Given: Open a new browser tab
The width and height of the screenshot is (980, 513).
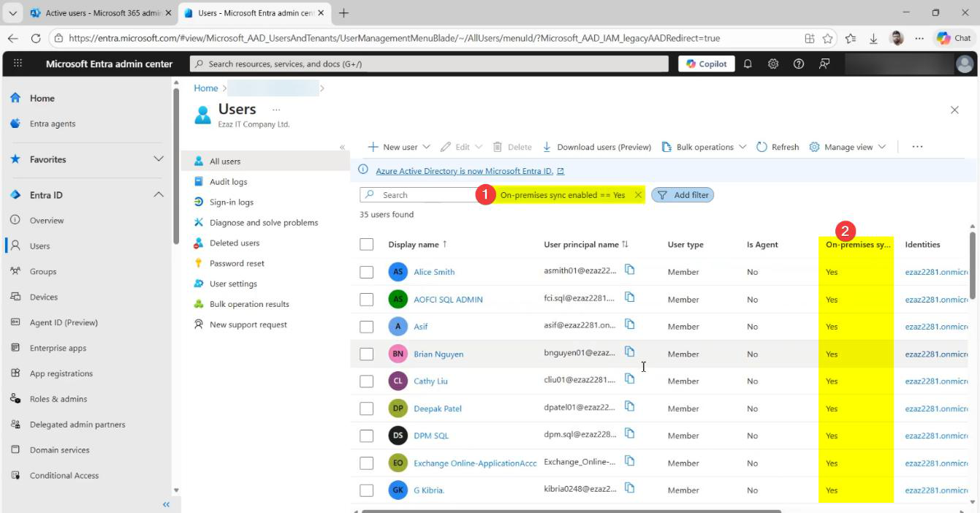Looking at the screenshot, I should [x=343, y=13].
